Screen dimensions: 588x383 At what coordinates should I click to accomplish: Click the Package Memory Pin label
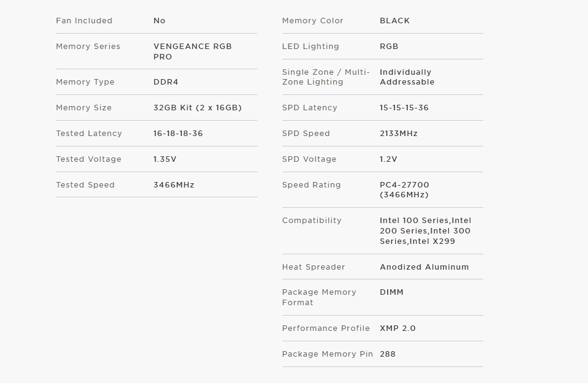[x=327, y=354]
